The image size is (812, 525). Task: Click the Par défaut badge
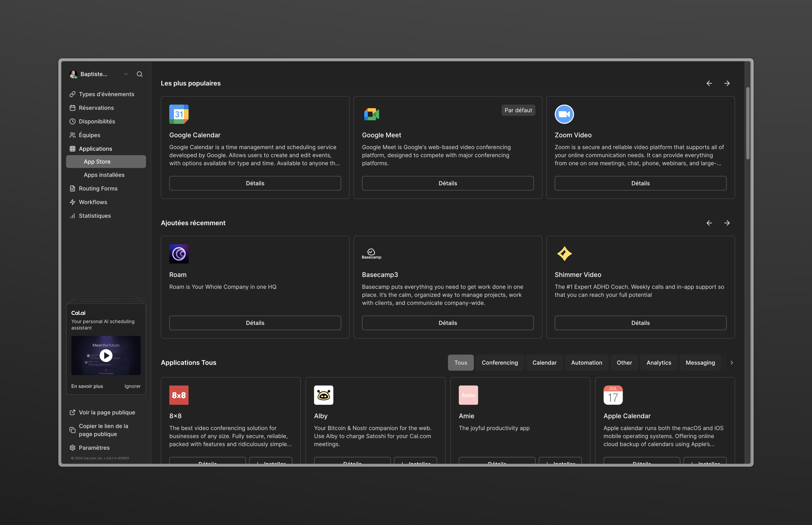518,111
